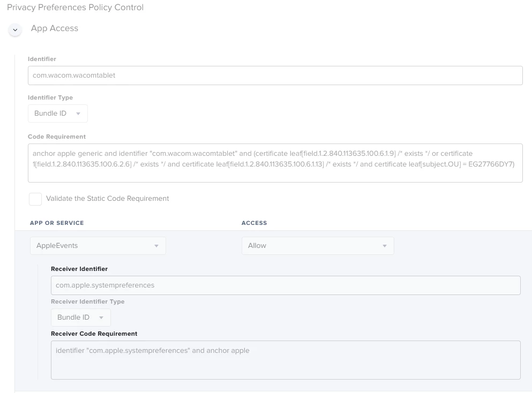This screenshot has height=393, width=532.
Task: Click the Receiver Identifier Type dropdown arrow
Action: pos(101,318)
